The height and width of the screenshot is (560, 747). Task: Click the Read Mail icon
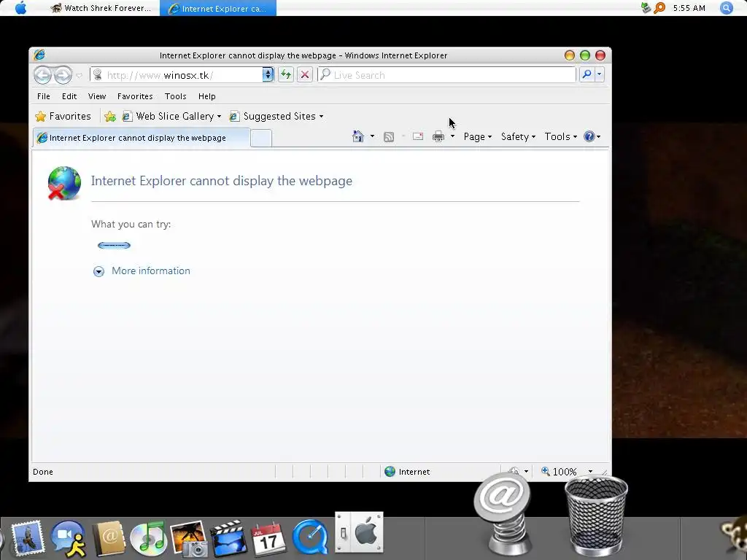point(418,136)
